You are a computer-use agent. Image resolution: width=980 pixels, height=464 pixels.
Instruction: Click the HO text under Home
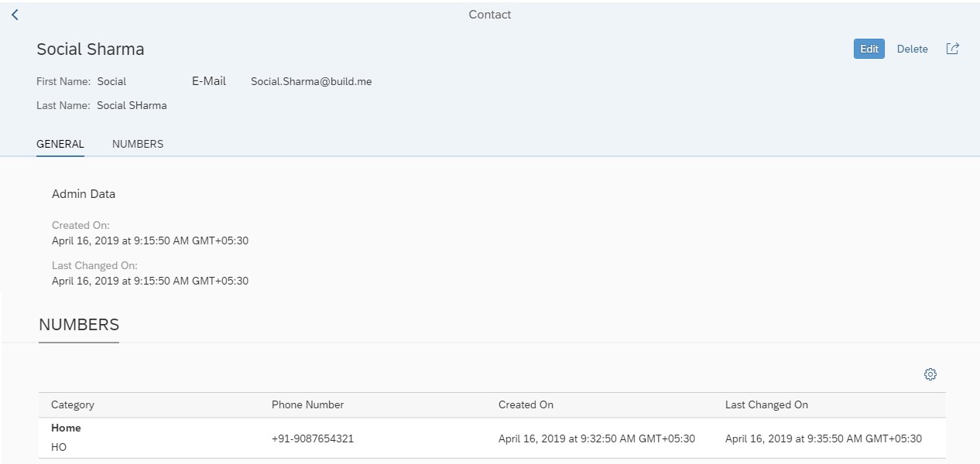tap(59, 447)
